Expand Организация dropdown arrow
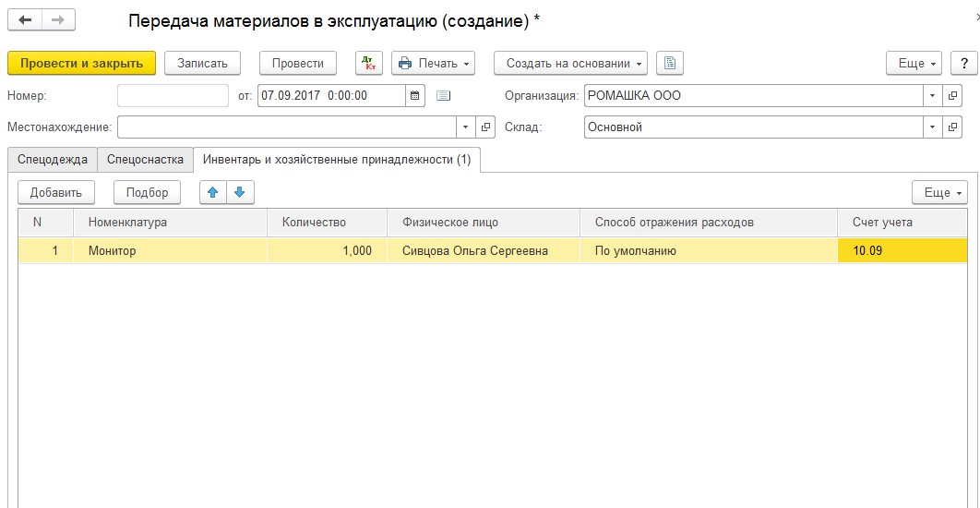The height and width of the screenshot is (508, 980). pyautogui.click(x=933, y=96)
